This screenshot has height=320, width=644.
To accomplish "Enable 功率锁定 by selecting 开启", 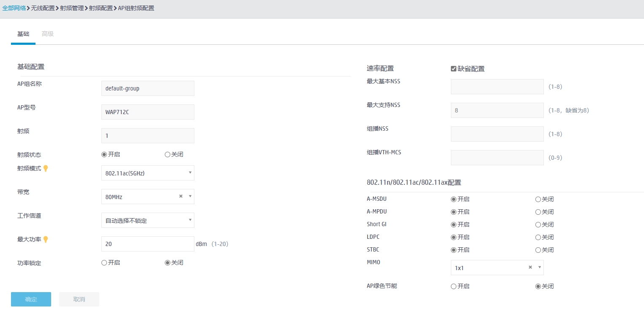I will [104, 263].
